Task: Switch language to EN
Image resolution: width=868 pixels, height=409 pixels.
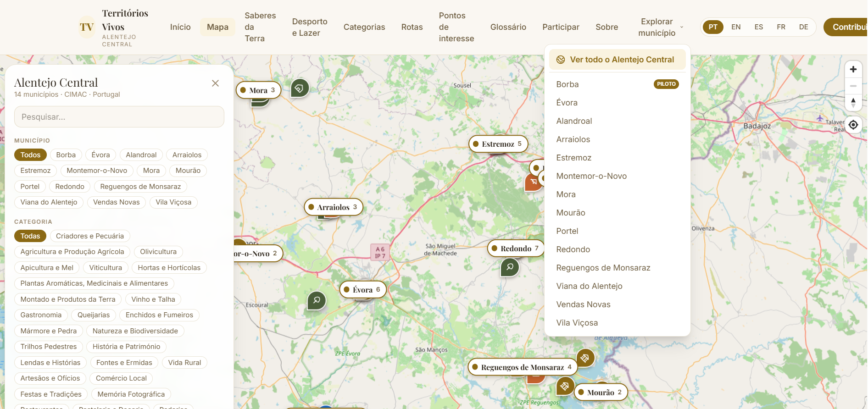Action: click(x=736, y=27)
